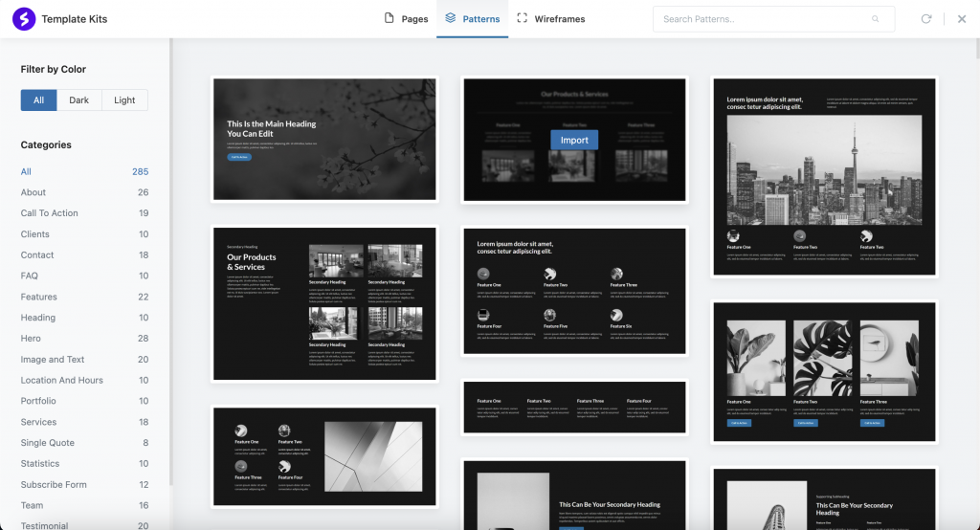Click the search magnifier icon

875,19
